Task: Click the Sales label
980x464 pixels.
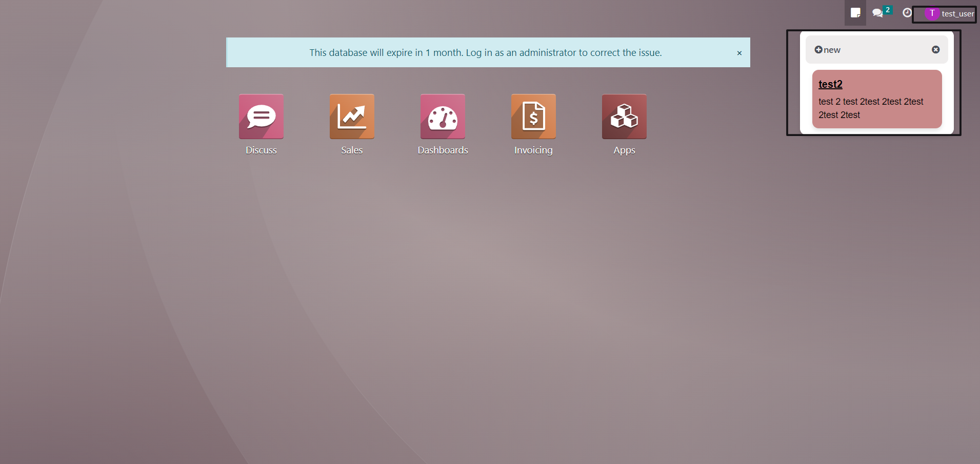Action: pyautogui.click(x=352, y=150)
